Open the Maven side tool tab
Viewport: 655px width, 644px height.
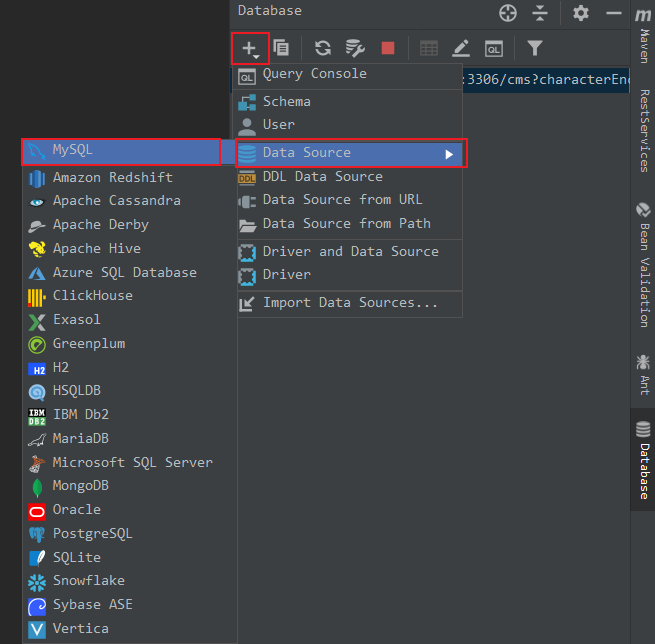[644, 36]
